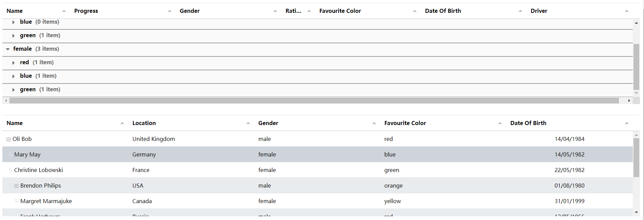Toggle the tree collapse box beside Oli Bob
The image size is (644, 220).
[x=8, y=139]
